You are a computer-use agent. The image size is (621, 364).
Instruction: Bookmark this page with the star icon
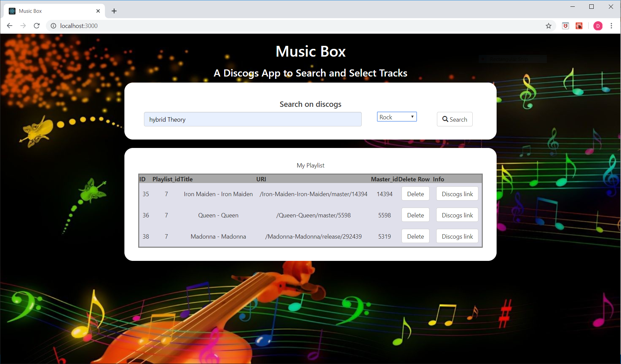point(549,26)
